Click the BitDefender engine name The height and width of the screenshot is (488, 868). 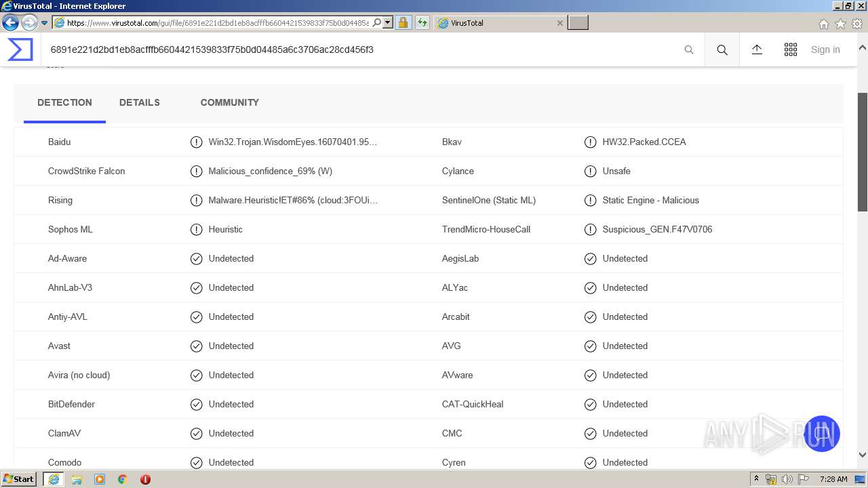(x=71, y=405)
